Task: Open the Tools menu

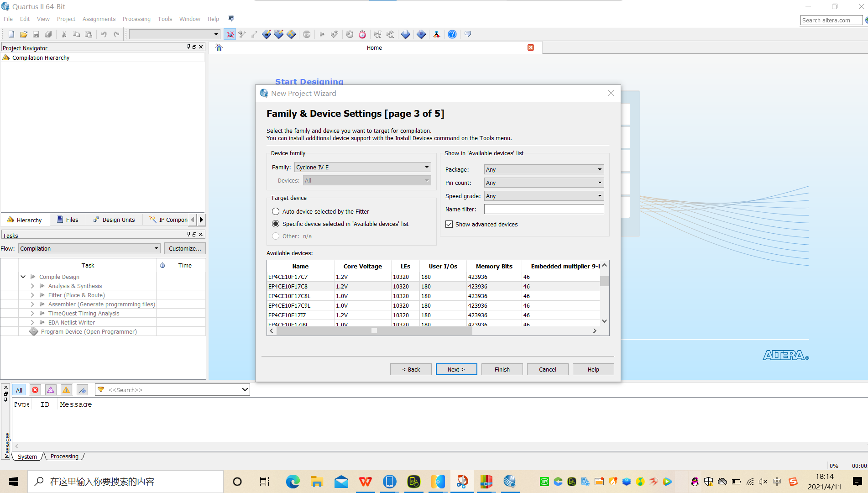Action: pos(165,19)
